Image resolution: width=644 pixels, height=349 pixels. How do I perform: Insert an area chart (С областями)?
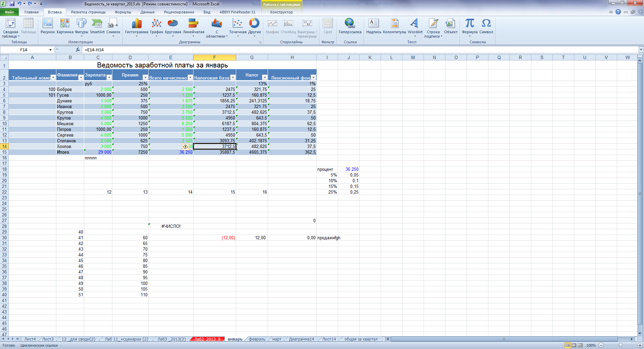217,28
